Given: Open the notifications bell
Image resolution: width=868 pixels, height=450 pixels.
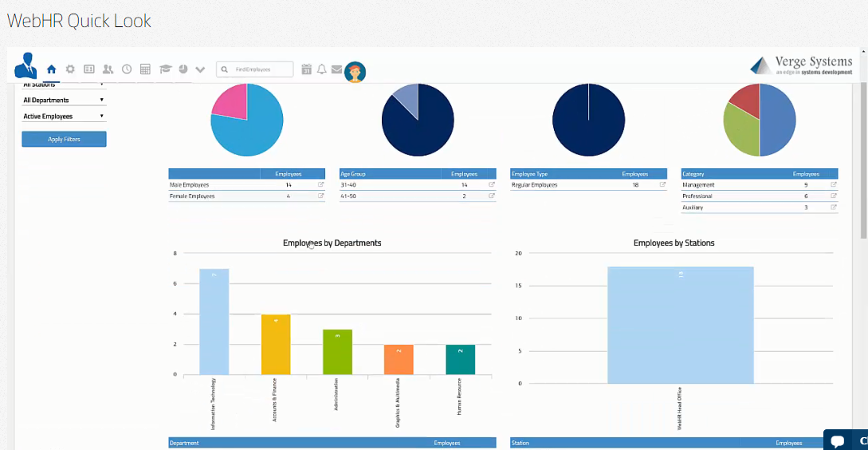Looking at the screenshot, I should pyautogui.click(x=322, y=69).
